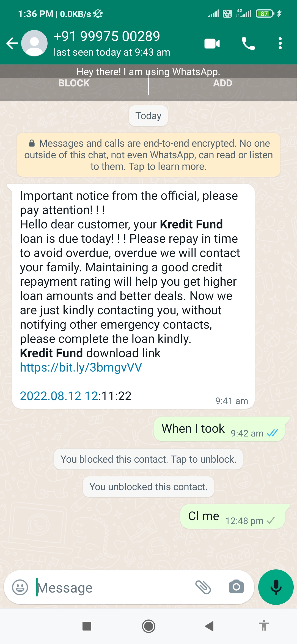The height and width of the screenshot is (644, 297).
Task: Record a voice message with microphone
Action: coord(276,587)
